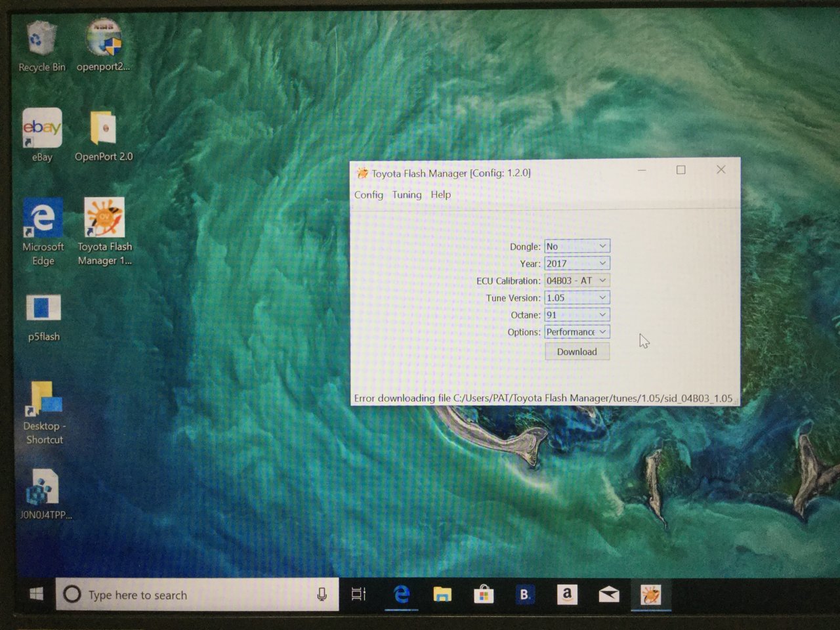Open the Recycle Bin desktop icon
Screen dimensions: 840x630
42,46
